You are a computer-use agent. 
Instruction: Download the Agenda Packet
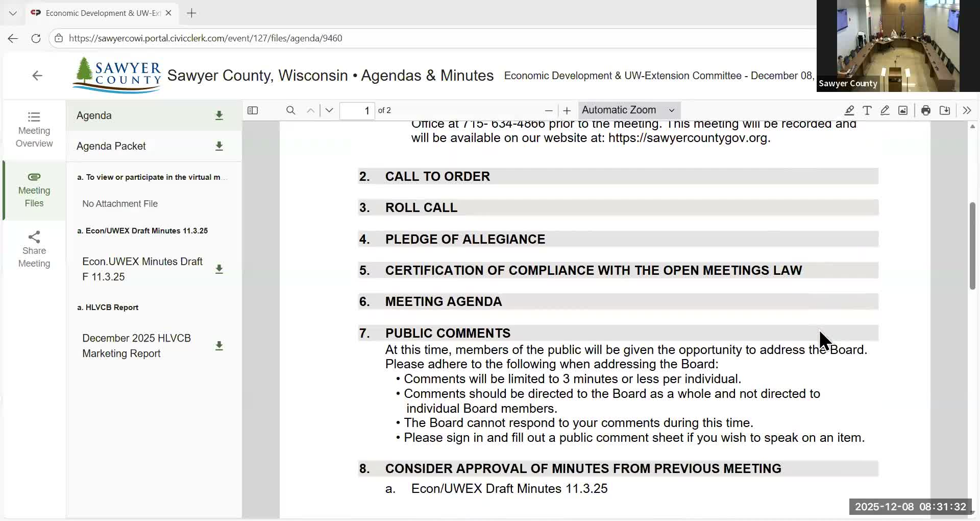219,146
